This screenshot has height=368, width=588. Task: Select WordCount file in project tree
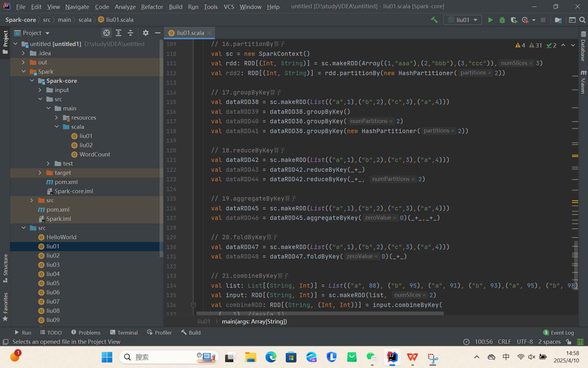coord(95,154)
